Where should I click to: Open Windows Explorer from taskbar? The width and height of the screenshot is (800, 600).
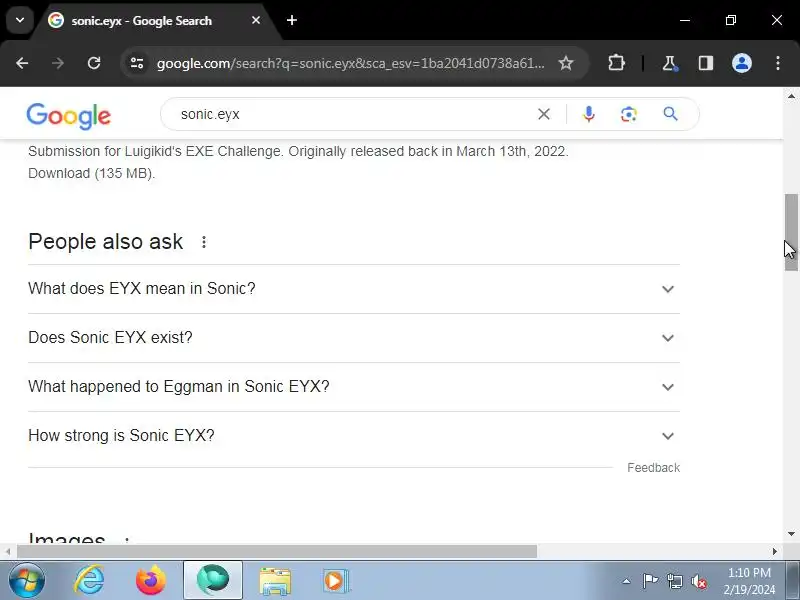tap(275, 581)
